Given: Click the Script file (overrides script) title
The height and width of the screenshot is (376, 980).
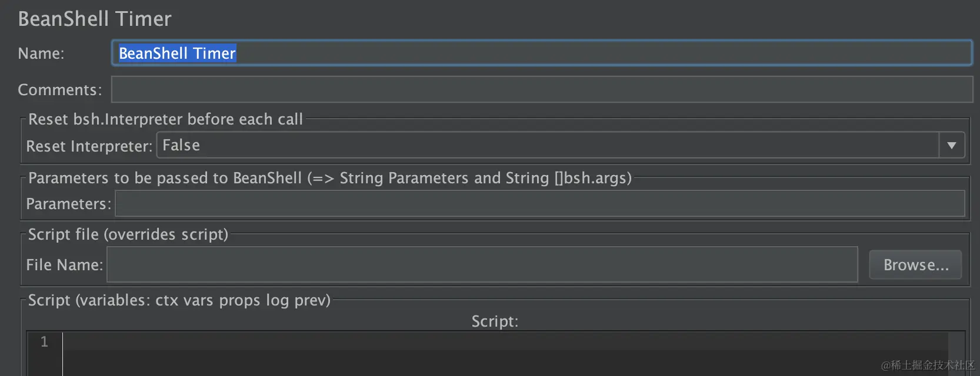Looking at the screenshot, I should pyautogui.click(x=128, y=234).
